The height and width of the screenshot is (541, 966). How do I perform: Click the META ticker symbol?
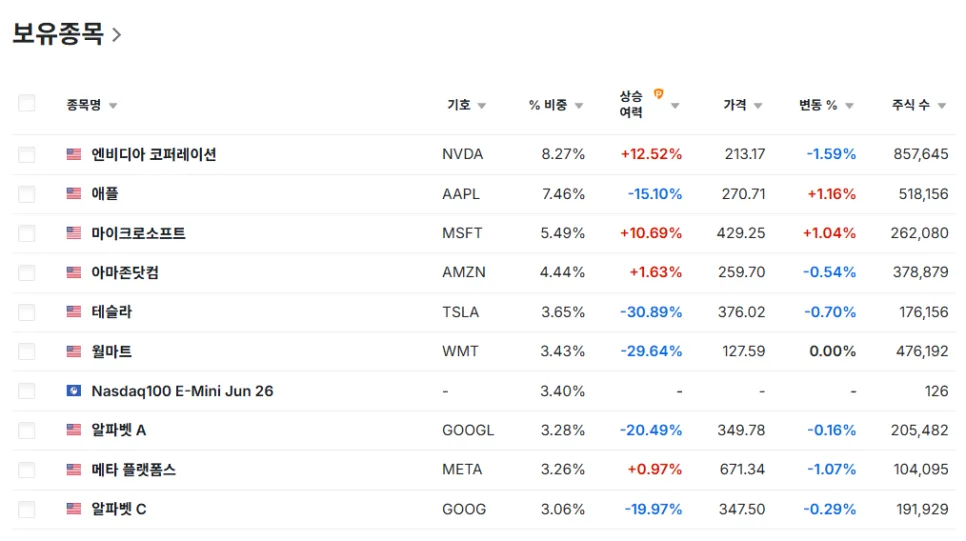[462, 470]
